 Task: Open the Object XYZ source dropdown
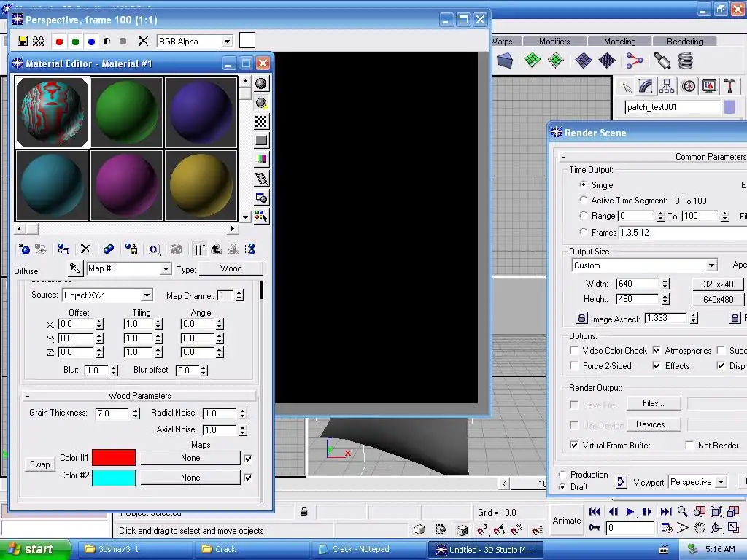point(147,295)
